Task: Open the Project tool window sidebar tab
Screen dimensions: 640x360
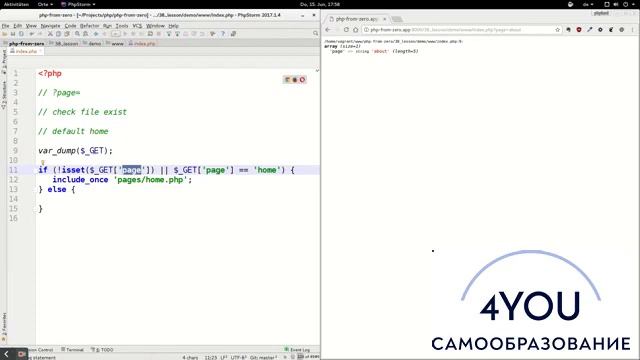Action: point(4,62)
